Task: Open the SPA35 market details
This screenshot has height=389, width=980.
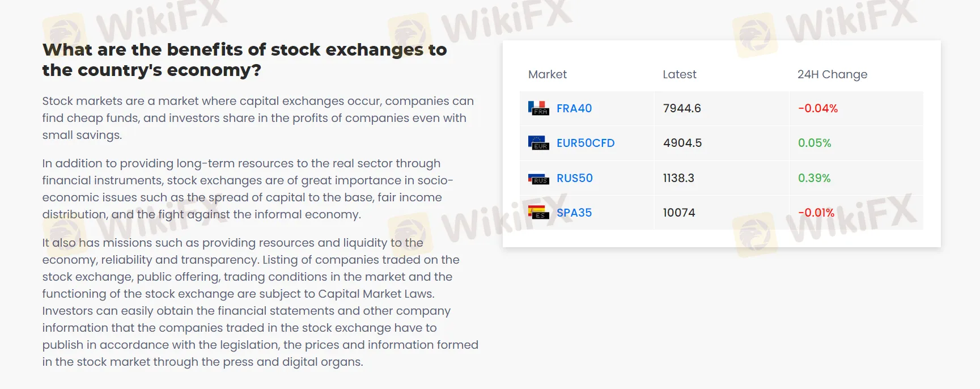Action: point(574,212)
